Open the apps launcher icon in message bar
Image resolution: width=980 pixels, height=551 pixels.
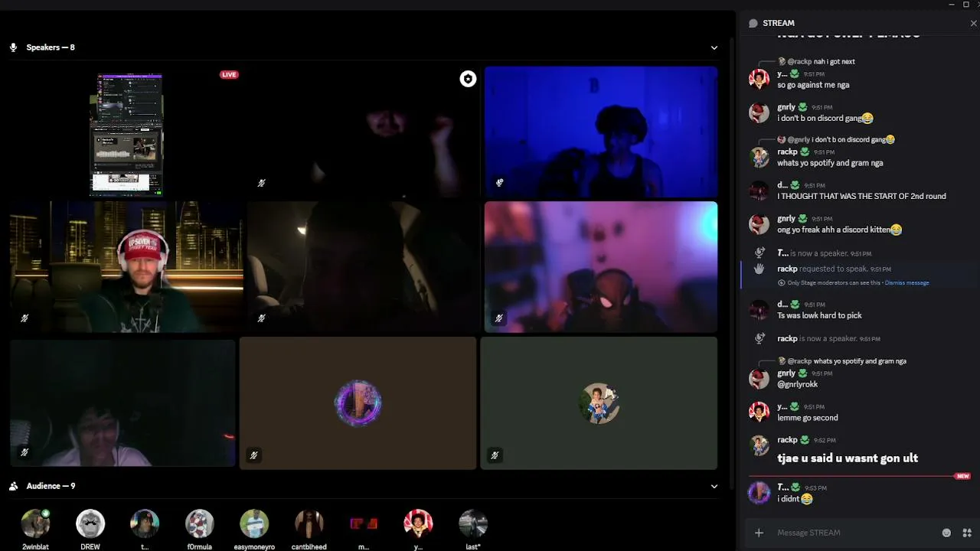click(967, 533)
